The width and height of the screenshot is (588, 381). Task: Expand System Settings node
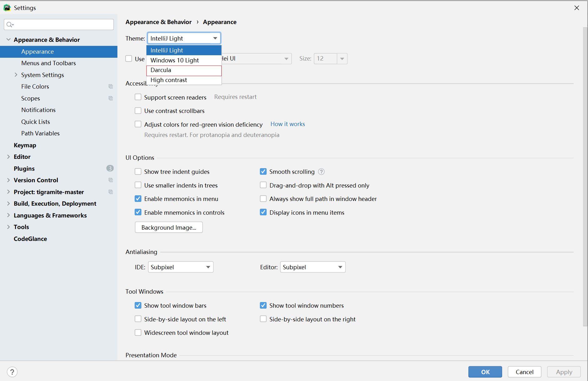pyautogui.click(x=16, y=75)
